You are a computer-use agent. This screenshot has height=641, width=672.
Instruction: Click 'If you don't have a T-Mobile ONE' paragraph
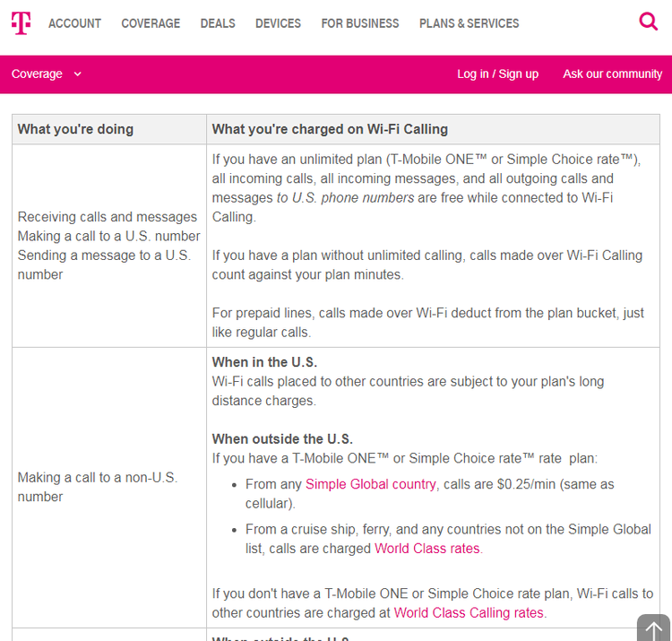coord(433,603)
